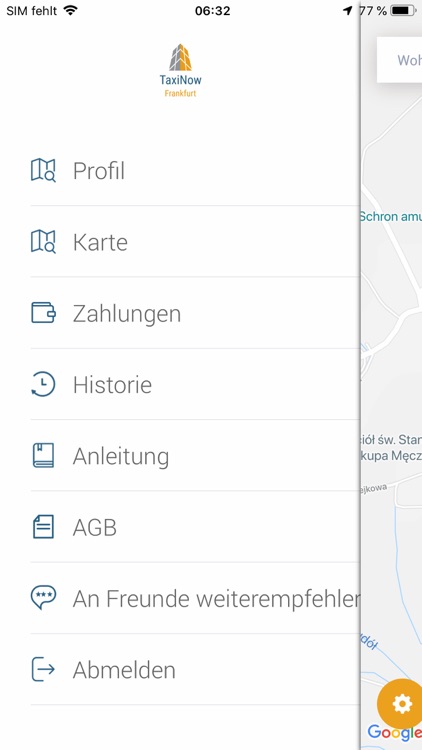The width and height of the screenshot is (422, 750).
Task: Open AGB terms entry
Action: [x=195, y=527]
